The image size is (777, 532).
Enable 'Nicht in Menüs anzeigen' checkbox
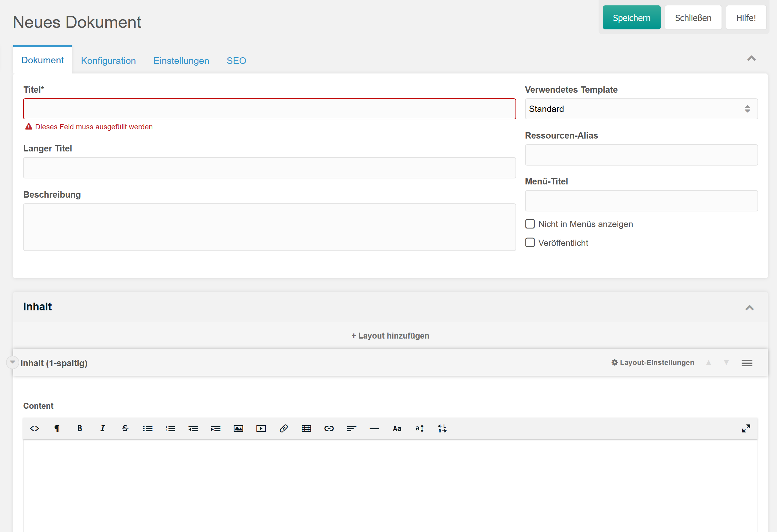(530, 224)
